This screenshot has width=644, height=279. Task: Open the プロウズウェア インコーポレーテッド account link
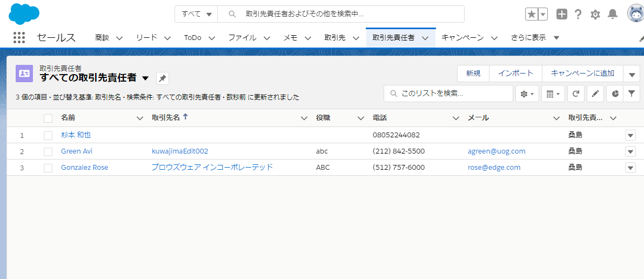tap(212, 167)
